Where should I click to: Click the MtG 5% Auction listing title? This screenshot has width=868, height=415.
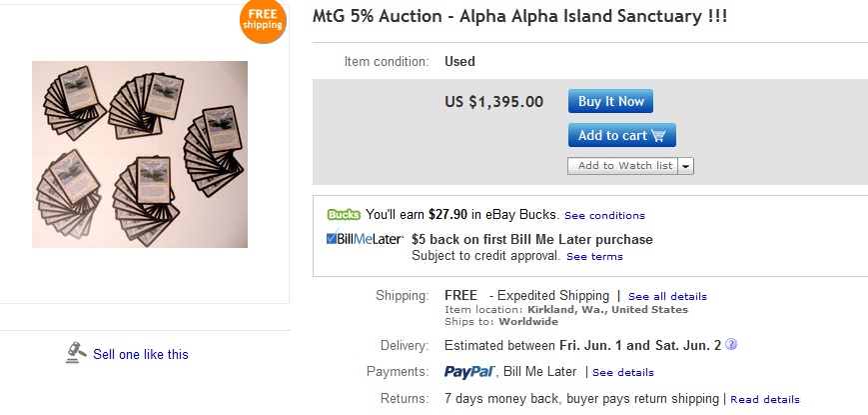[x=520, y=18]
